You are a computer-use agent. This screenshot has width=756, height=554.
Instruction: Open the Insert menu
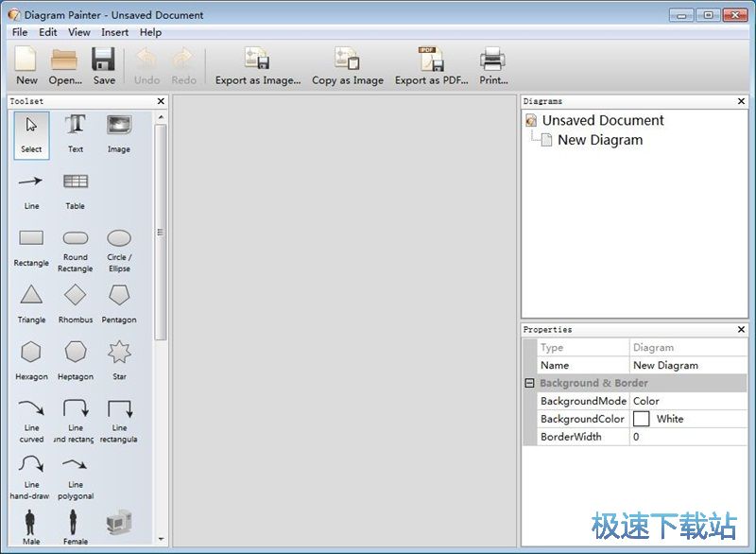[x=114, y=32]
